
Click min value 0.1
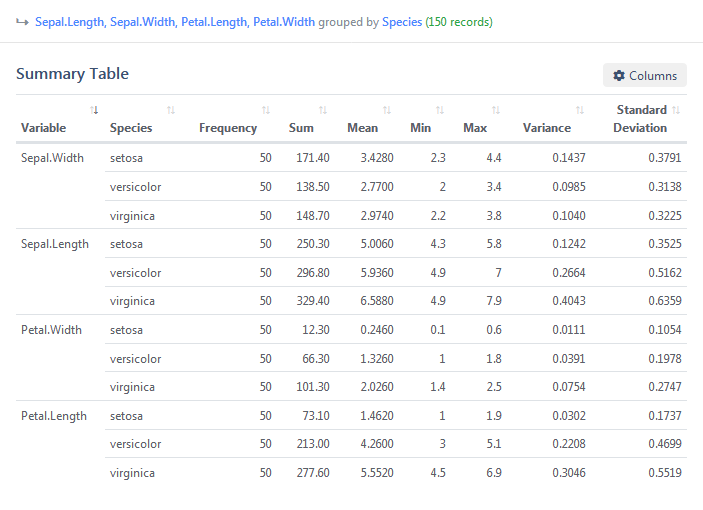(x=438, y=330)
